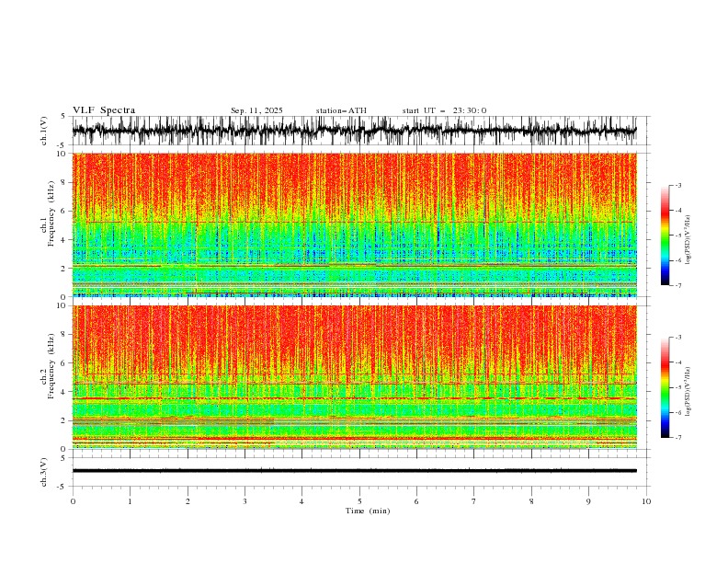Click the 'start UT = 23:30:0' text
The width and height of the screenshot is (728, 563).
click(x=444, y=110)
